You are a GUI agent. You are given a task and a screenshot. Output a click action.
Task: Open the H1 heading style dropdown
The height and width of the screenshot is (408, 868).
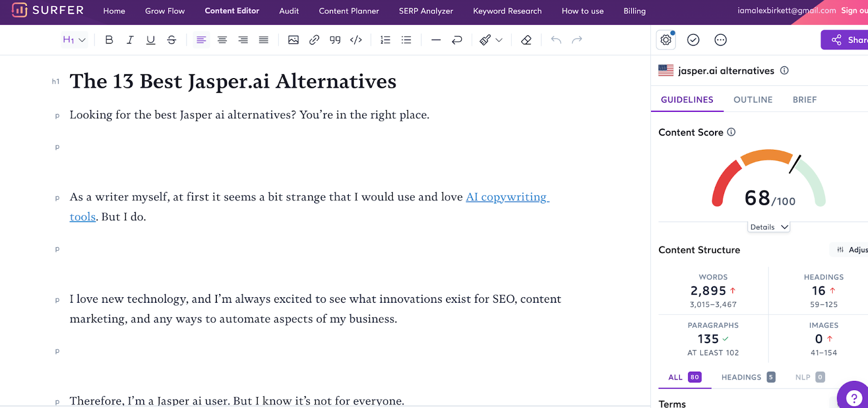pyautogui.click(x=74, y=40)
